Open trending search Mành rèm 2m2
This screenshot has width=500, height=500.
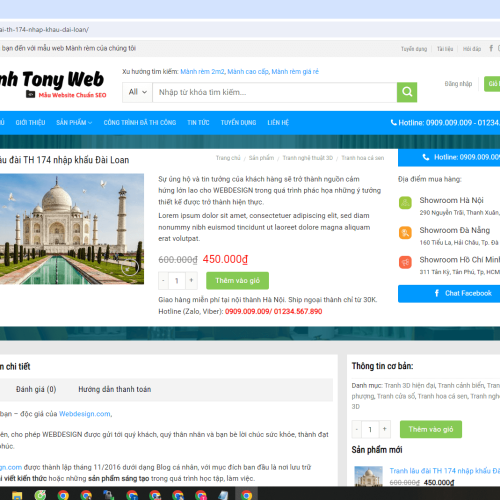point(202,72)
